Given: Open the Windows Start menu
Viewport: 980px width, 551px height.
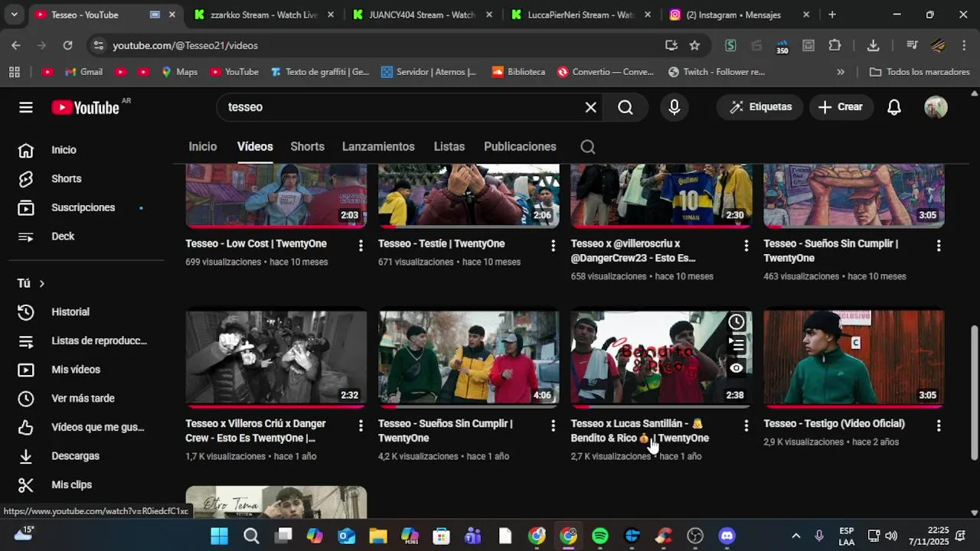Looking at the screenshot, I should 219,536.
